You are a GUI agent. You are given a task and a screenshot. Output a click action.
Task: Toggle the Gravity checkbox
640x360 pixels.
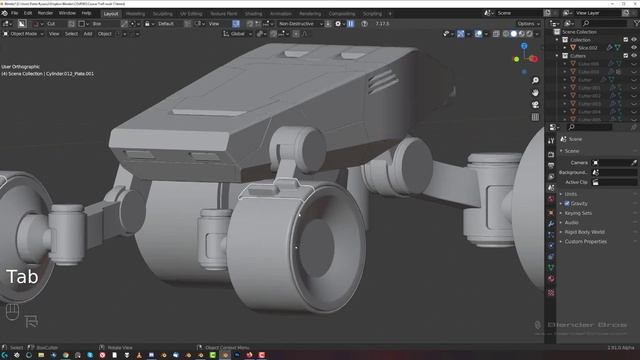[567, 203]
